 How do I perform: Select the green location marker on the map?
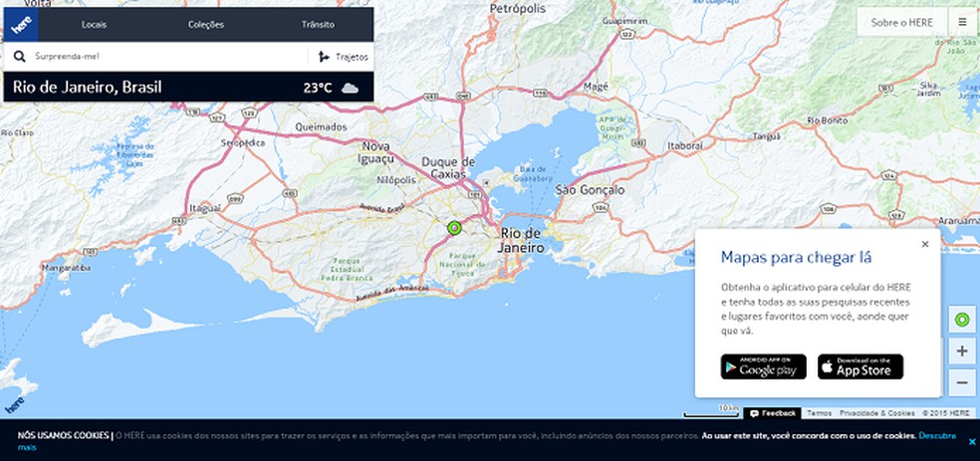454,228
